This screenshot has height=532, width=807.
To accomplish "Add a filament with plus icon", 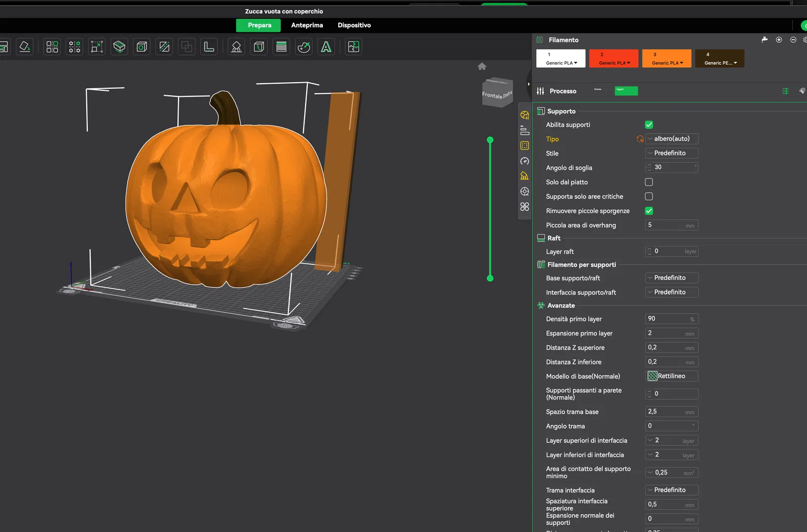I will click(x=779, y=40).
